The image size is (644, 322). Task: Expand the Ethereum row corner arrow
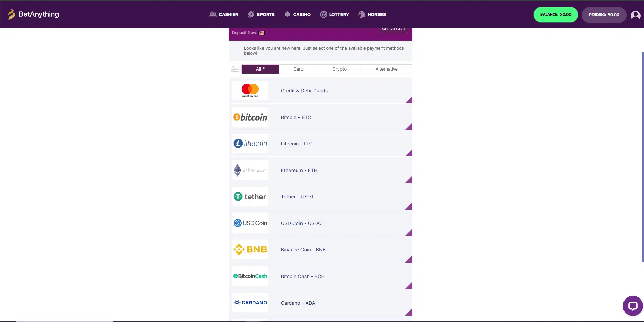(410, 180)
